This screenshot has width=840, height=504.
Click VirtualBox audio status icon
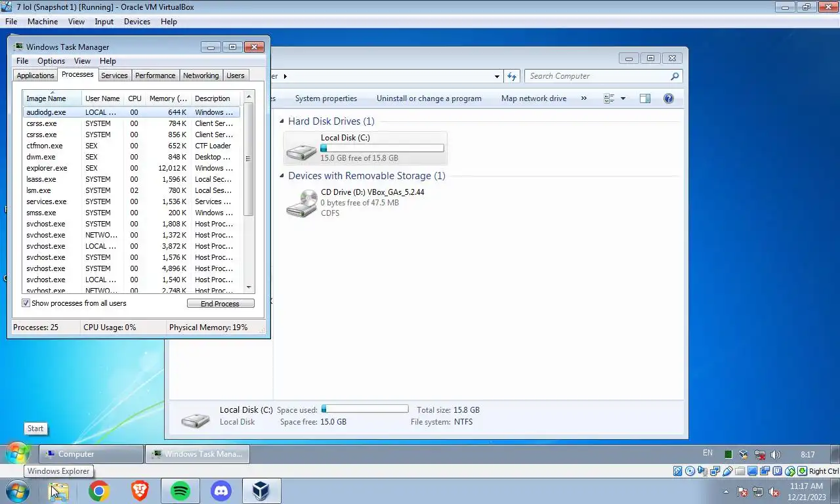pos(702,471)
